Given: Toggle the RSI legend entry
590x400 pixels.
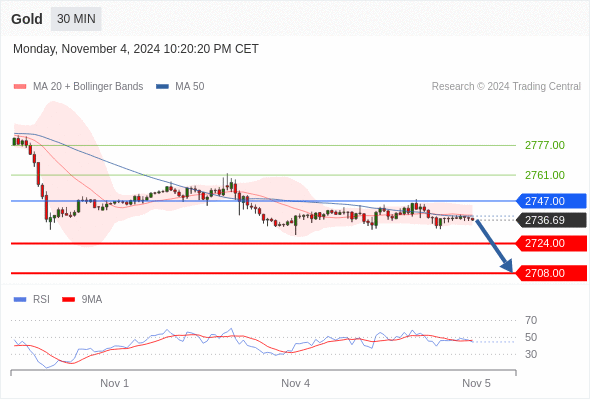Looking at the screenshot, I should [x=32, y=300].
